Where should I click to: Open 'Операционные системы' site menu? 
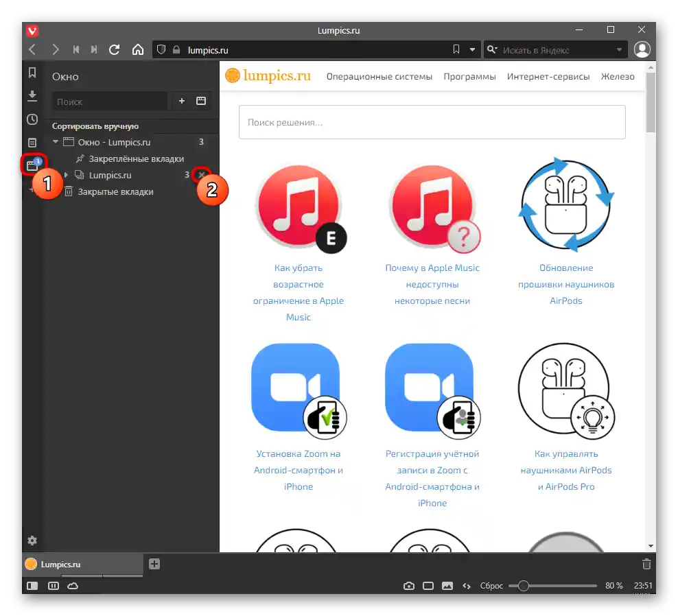379,77
